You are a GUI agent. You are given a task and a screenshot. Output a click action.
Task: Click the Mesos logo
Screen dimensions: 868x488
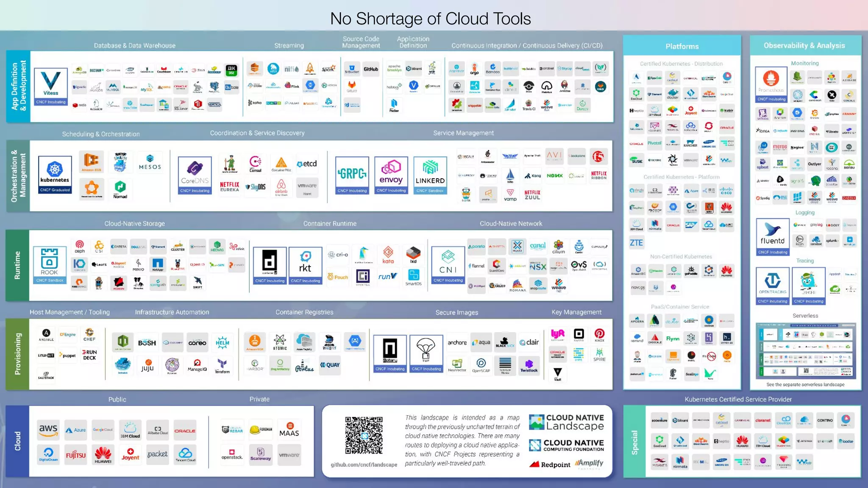[x=150, y=162]
